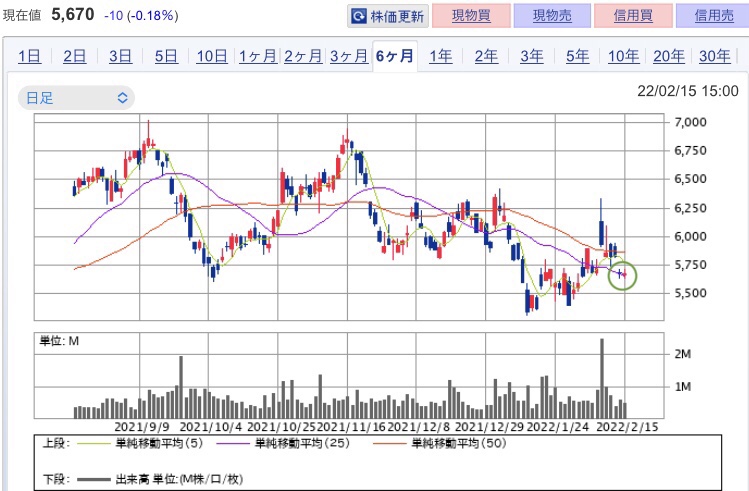This screenshot has height=491, width=749.
Task: Select the 1ヶ月 range tab
Action: click(257, 56)
